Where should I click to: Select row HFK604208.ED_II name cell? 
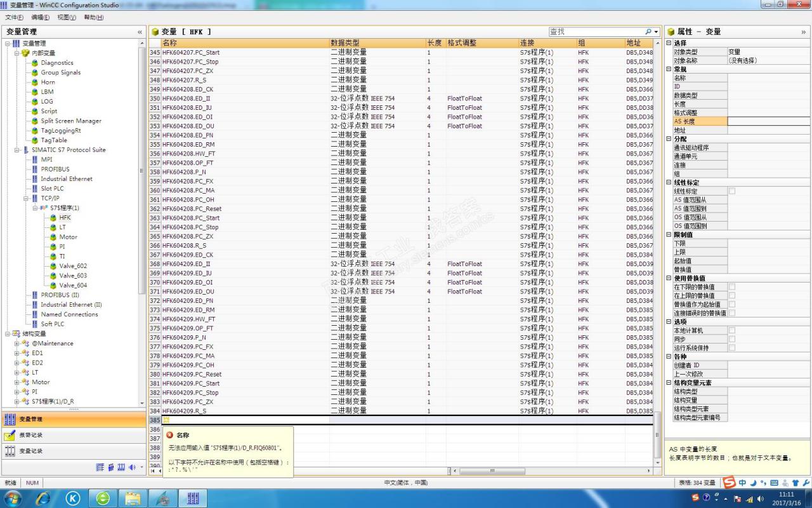tap(246, 98)
